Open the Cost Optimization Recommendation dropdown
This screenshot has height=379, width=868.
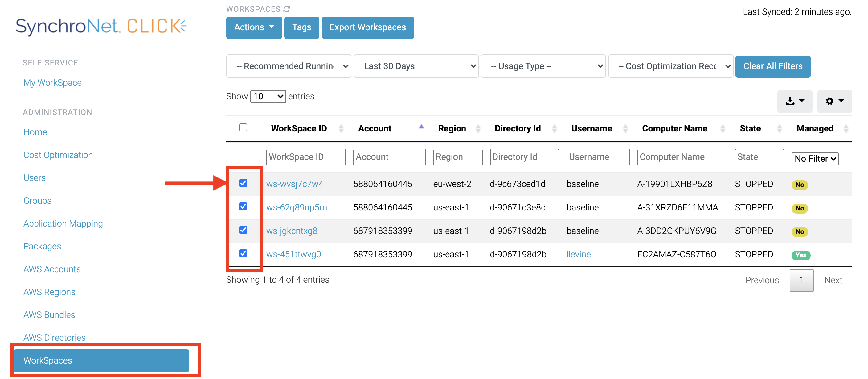point(671,66)
